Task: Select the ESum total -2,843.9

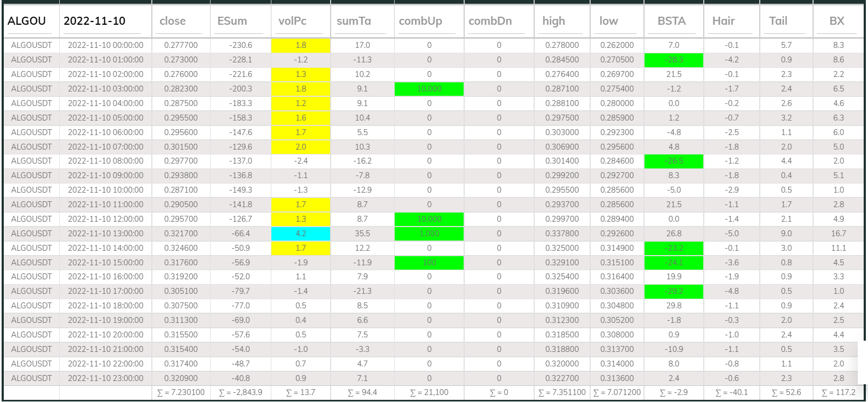Action: [x=240, y=392]
